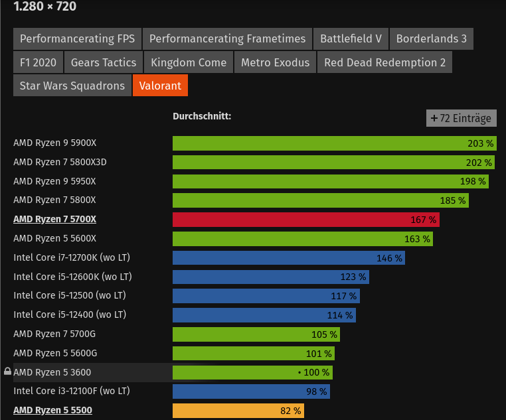Click the lock icon beside AMD Ryzen 5 3600

click(x=7, y=372)
